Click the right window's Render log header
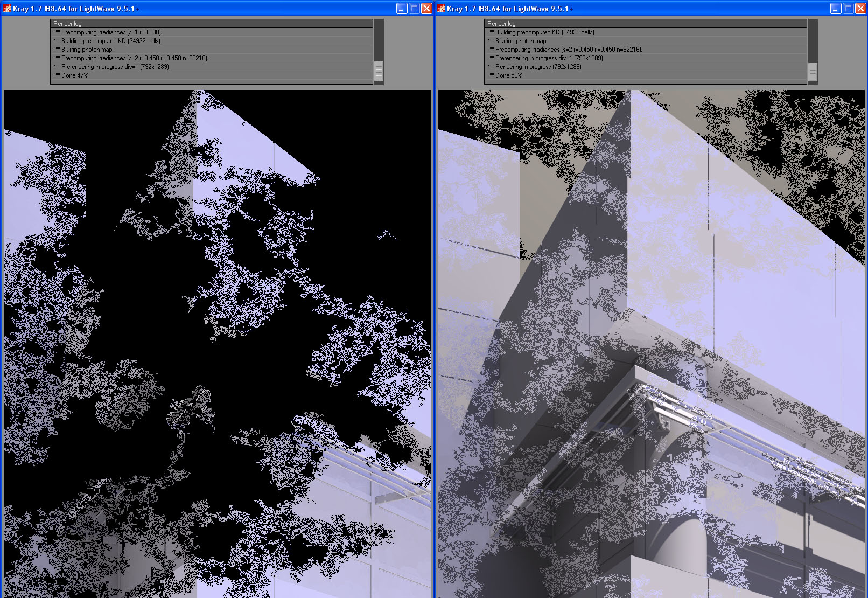 pyautogui.click(x=501, y=24)
